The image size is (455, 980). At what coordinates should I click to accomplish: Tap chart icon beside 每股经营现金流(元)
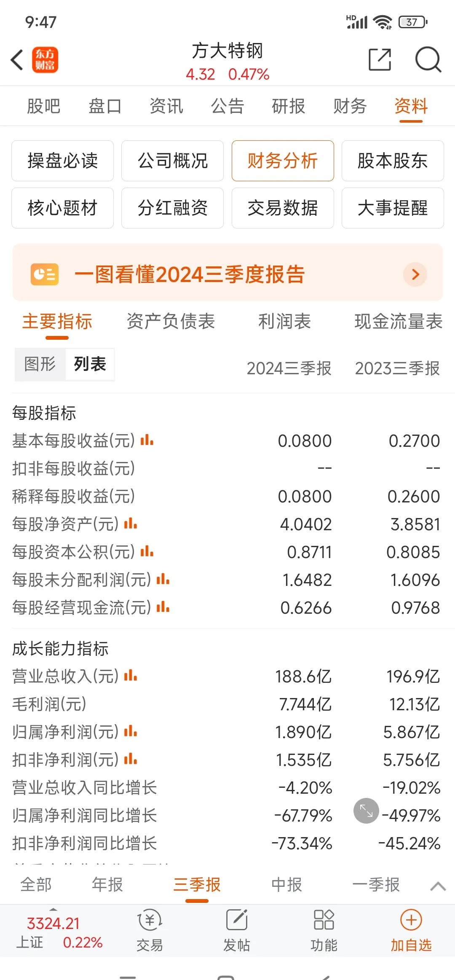(x=163, y=607)
